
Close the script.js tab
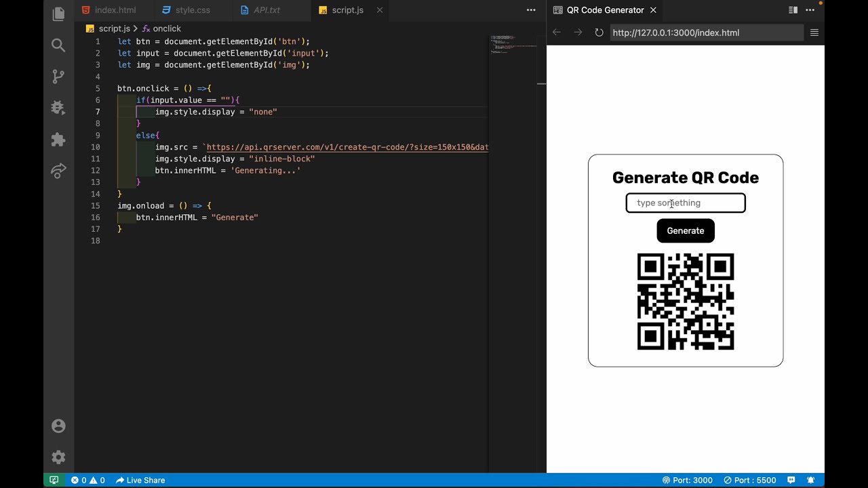pyautogui.click(x=380, y=10)
